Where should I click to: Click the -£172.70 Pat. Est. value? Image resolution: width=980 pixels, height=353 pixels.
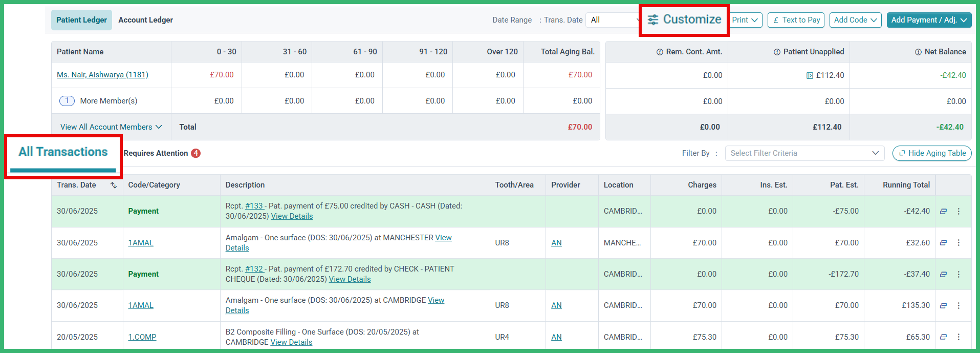[x=843, y=274]
